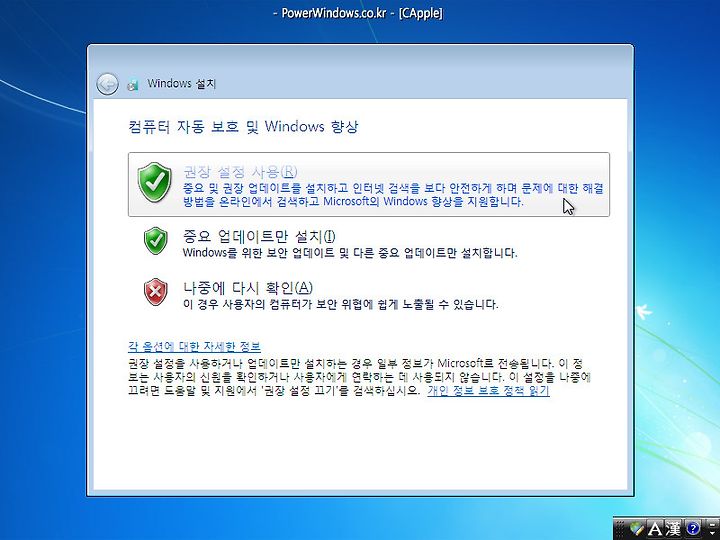The image size is (720, 540).
Task: Click the heading 컴퓨터 자동 보호 및 Windows 향상
Action: pos(243,126)
